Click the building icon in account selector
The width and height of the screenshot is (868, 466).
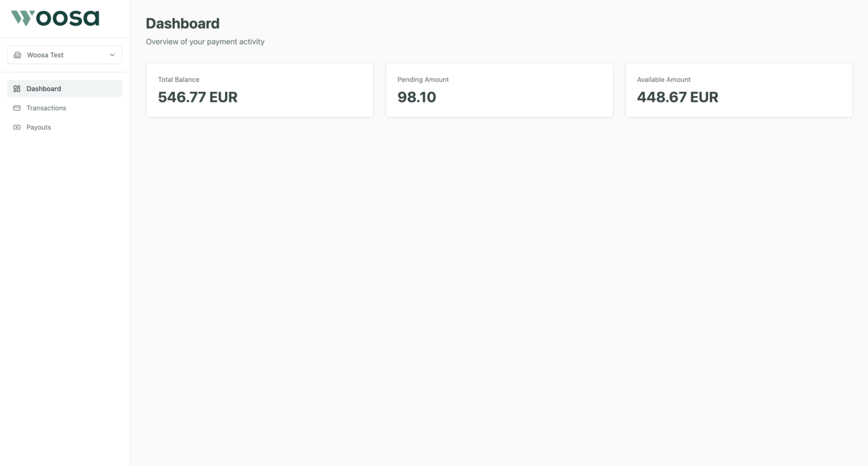tap(17, 55)
